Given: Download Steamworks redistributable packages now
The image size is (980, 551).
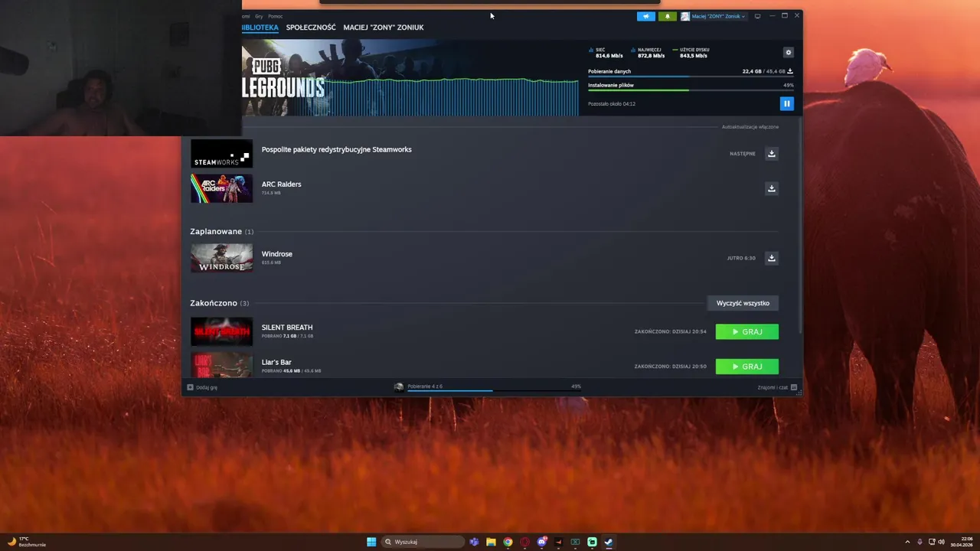Looking at the screenshot, I should pos(772,153).
